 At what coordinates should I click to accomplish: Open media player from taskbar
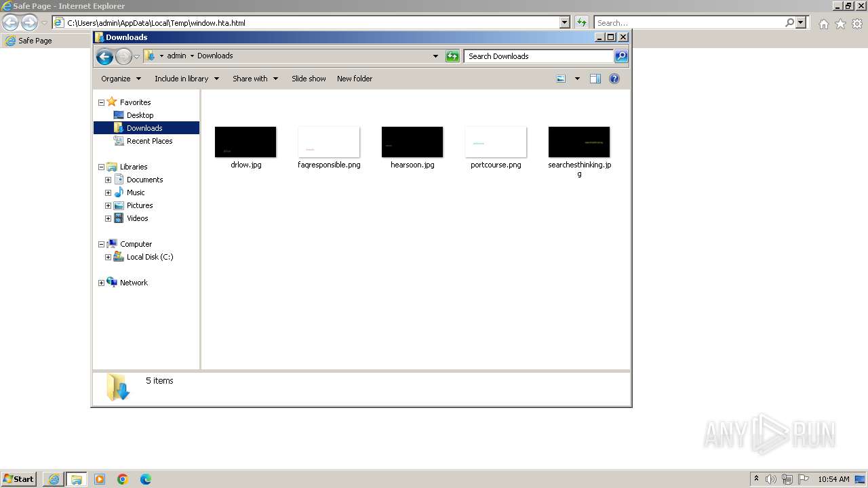[x=100, y=479]
